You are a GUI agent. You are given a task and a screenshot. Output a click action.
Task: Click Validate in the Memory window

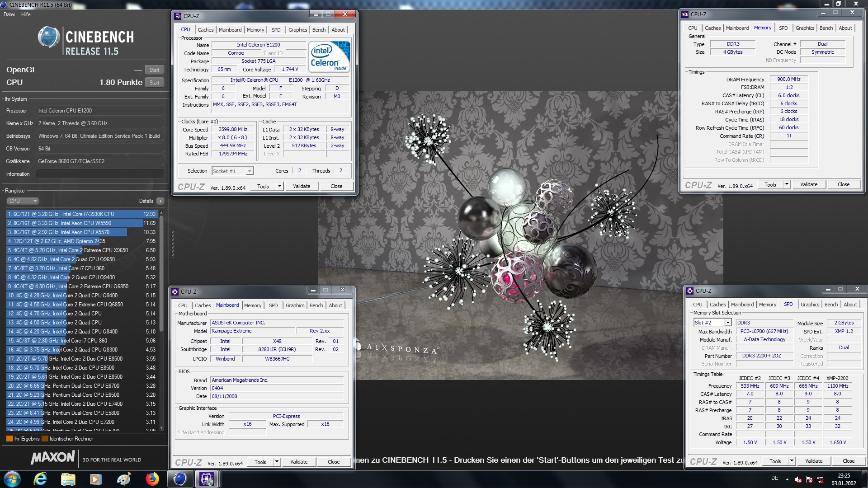tap(809, 184)
